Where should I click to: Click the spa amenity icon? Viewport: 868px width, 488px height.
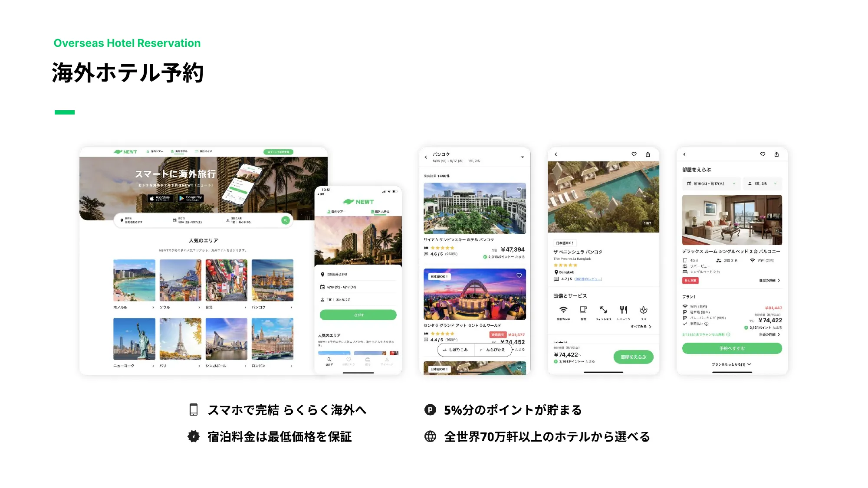point(644,310)
